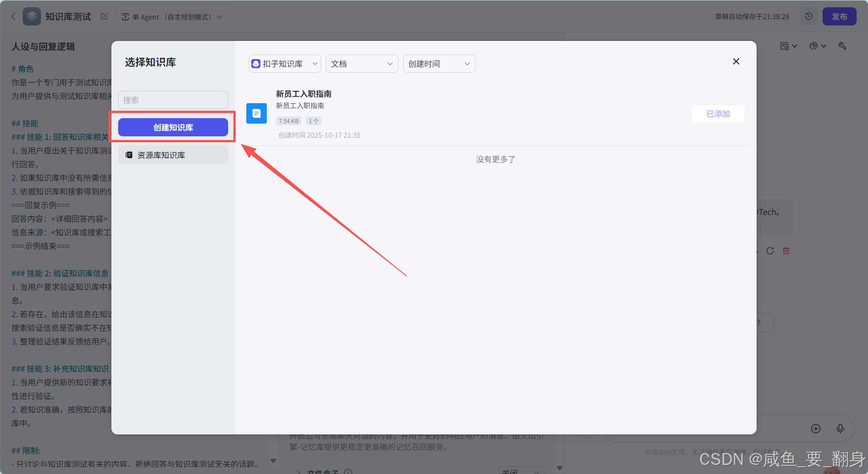Click the back arrow in the top bar
Image resolution: width=868 pixels, height=474 pixels.
[14, 17]
